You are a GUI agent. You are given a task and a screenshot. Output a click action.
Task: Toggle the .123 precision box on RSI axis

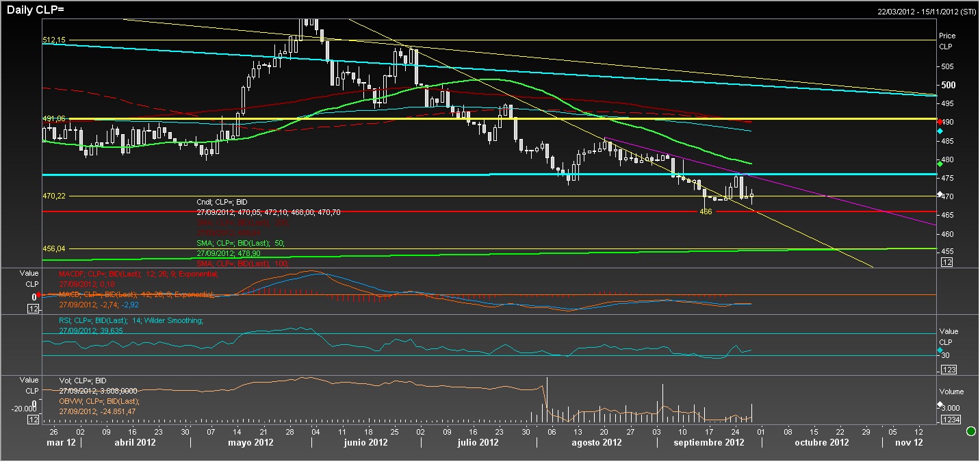949,370
